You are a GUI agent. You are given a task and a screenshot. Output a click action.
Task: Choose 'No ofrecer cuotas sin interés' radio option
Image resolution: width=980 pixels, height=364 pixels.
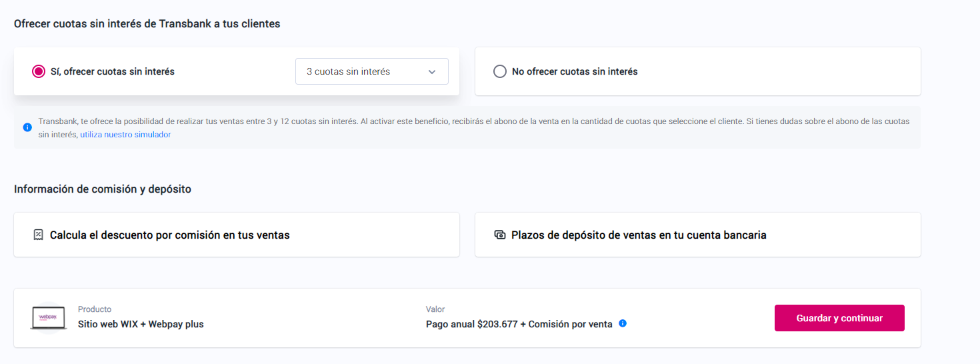coord(500,71)
